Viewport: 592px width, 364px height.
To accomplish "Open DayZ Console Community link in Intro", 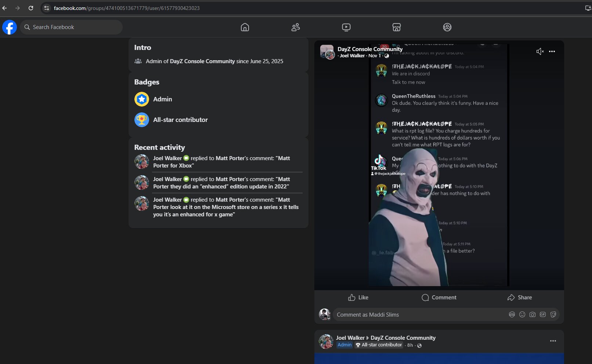I will [x=202, y=61].
